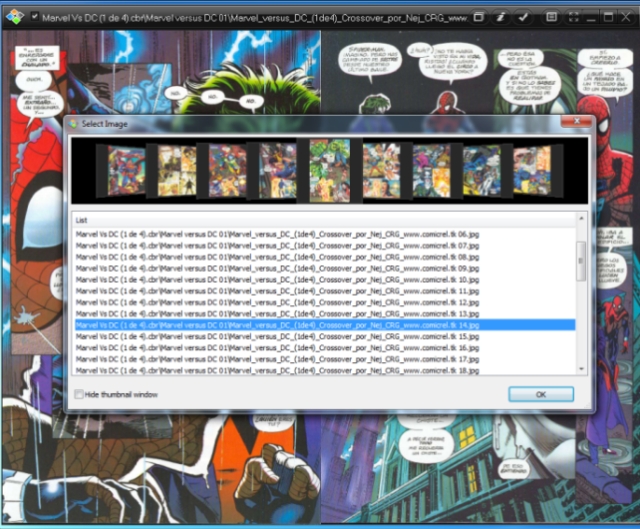Click the window-mode icon in title bar
Image resolution: width=640 pixels, height=529 pixels.
coord(478,17)
